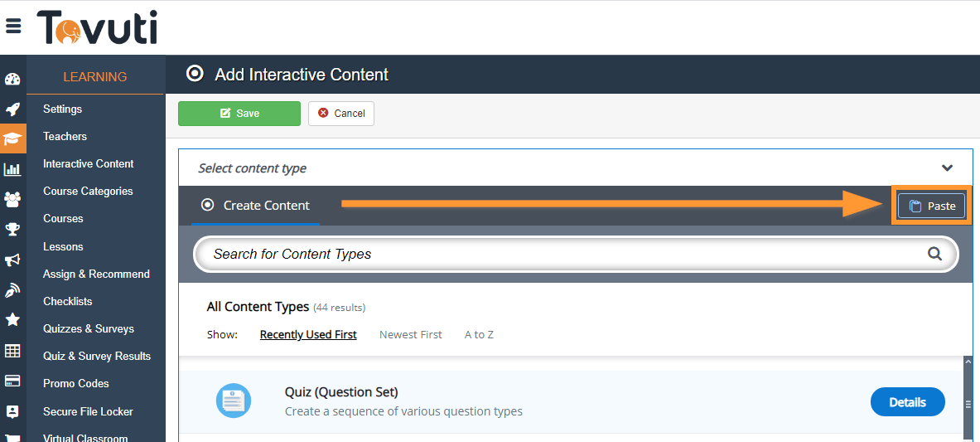Open the bar chart reports icon
Screen dimensions: 980x442
pos(12,169)
